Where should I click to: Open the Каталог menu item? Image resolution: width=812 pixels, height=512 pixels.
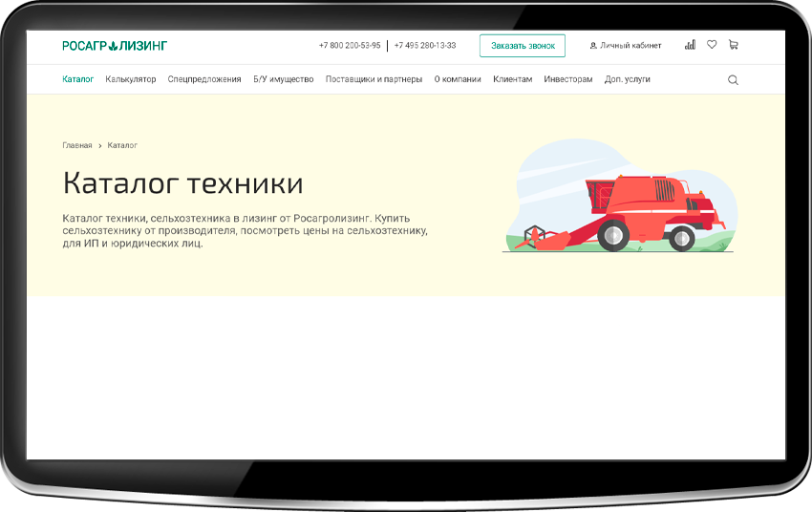(78, 79)
